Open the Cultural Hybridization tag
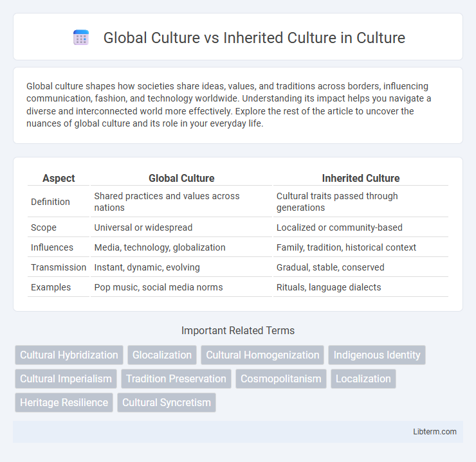The height and width of the screenshot is (462, 476). (69, 355)
